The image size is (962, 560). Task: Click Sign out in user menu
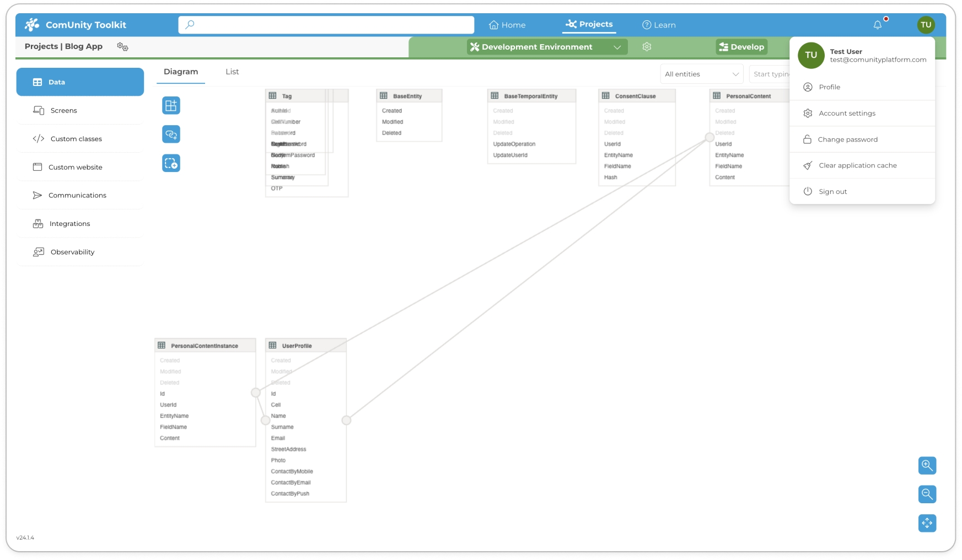coord(832,191)
